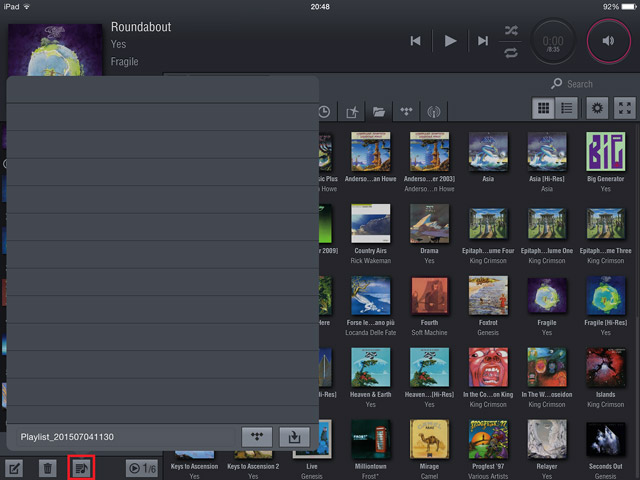
Task: Save playlist locally with download icon
Action: click(x=294, y=437)
